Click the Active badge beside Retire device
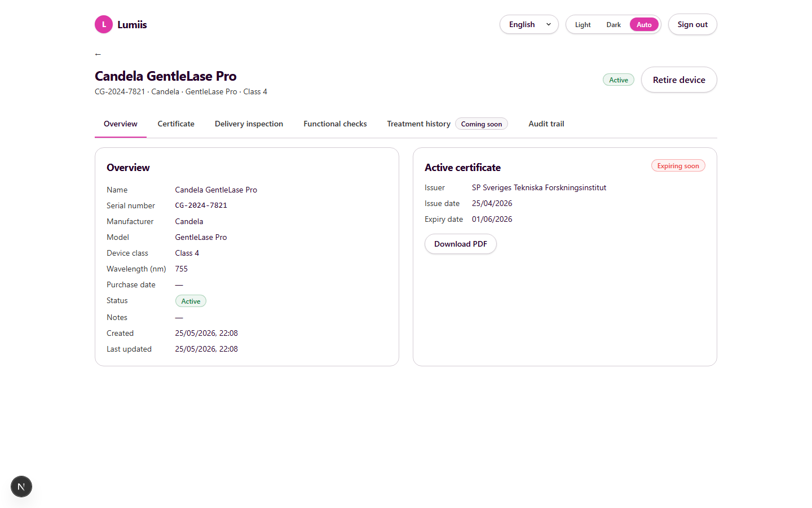Image resolution: width=812 pixels, height=508 pixels. tap(619, 80)
